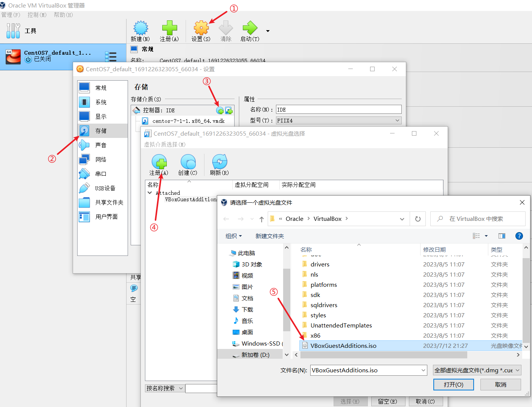Click the horizontal scrollbar in file list

383,355
